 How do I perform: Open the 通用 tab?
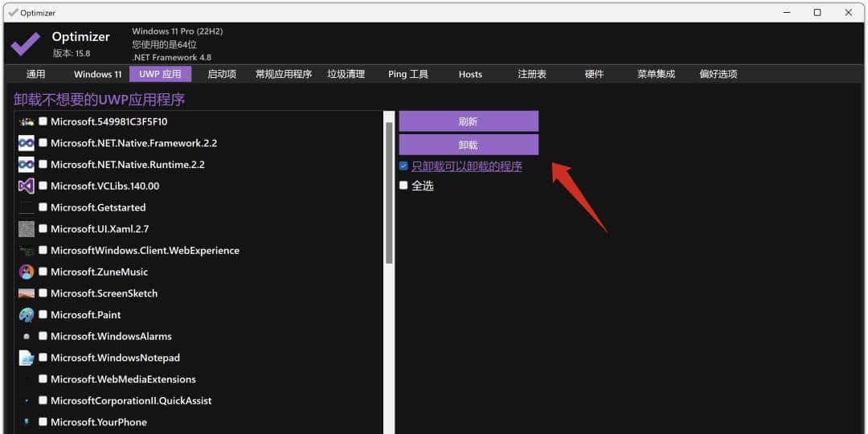point(36,74)
